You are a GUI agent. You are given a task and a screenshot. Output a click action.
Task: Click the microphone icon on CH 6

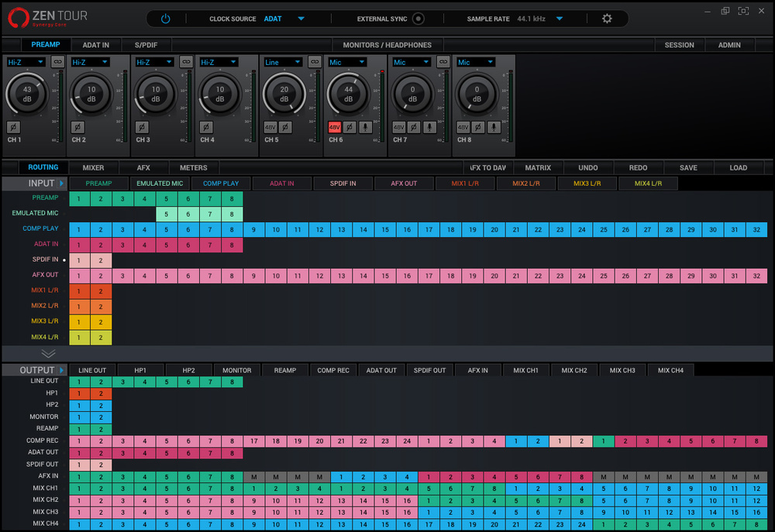click(x=365, y=127)
